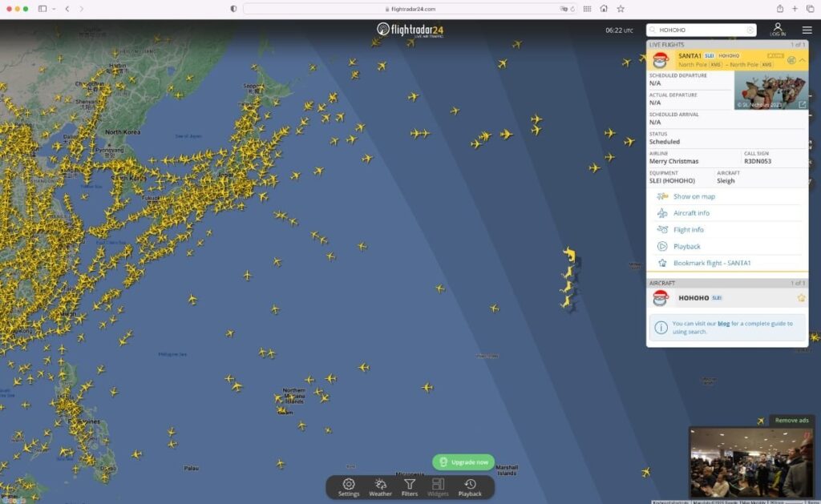Screen dimensions: 821x504
Task: Toggle the Safari sidebar button
Action: click(42, 9)
